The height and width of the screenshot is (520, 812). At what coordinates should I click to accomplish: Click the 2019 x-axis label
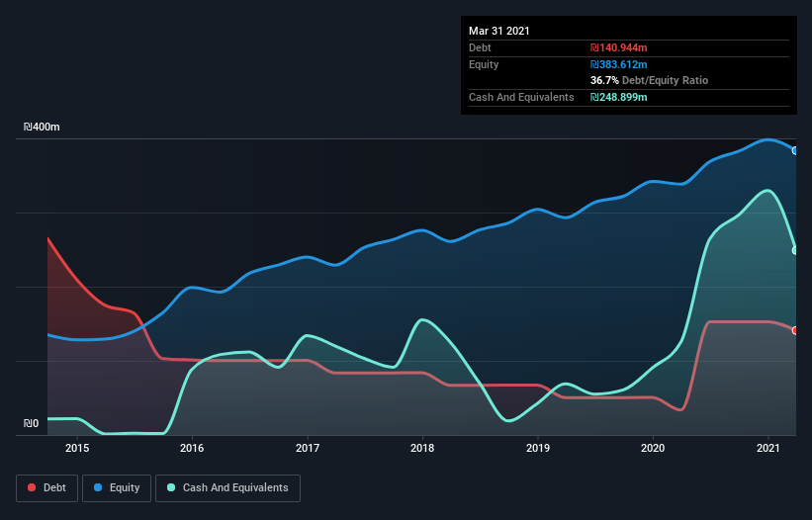538,448
